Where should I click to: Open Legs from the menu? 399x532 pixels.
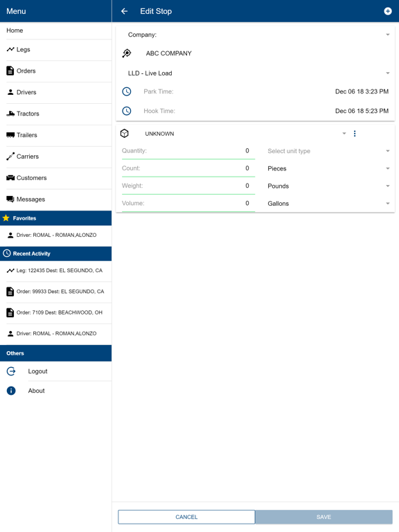pyautogui.click(x=55, y=50)
